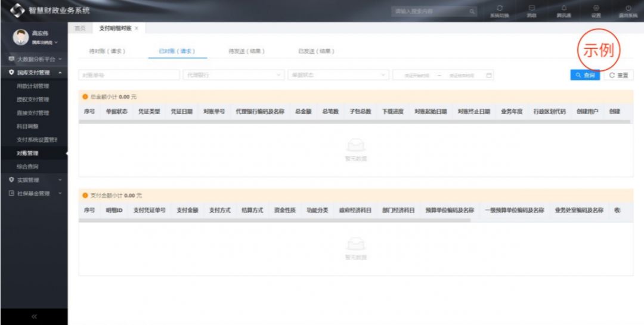Click 代理银行编码及名称 column header
The image size is (644, 325).
(x=260, y=112)
